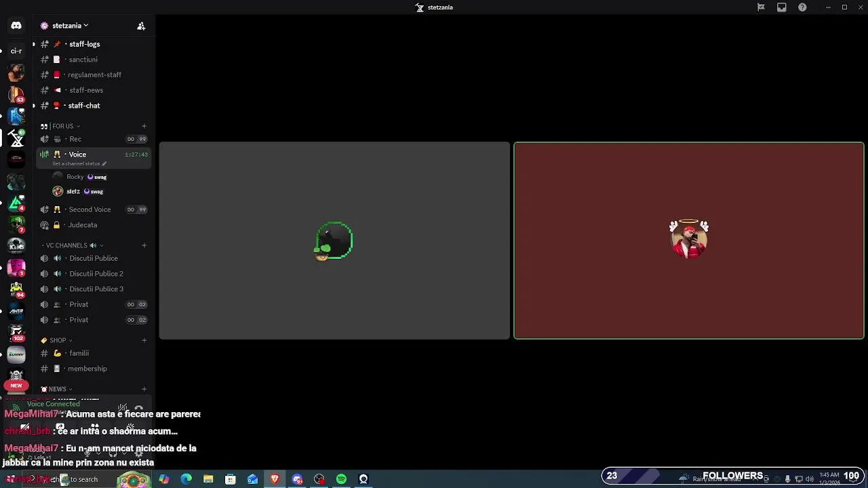868x488 pixels.
Task: Open the inbox icon in title bar
Action: [782, 7]
